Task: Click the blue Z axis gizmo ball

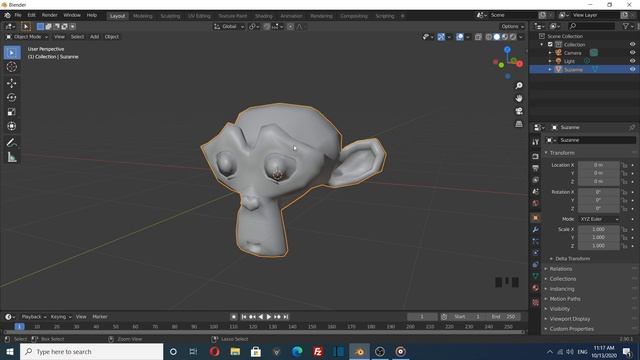Action: coord(507,50)
